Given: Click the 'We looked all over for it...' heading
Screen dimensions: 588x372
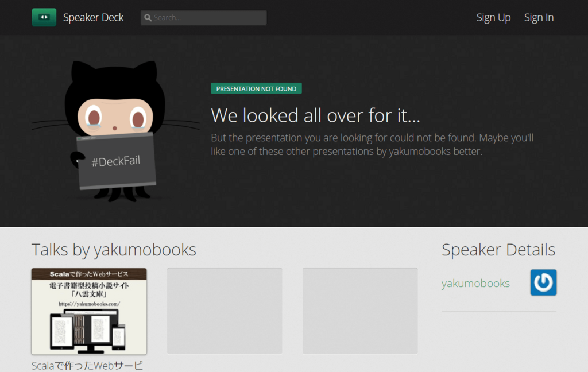Looking at the screenshot, I should 315,115.
